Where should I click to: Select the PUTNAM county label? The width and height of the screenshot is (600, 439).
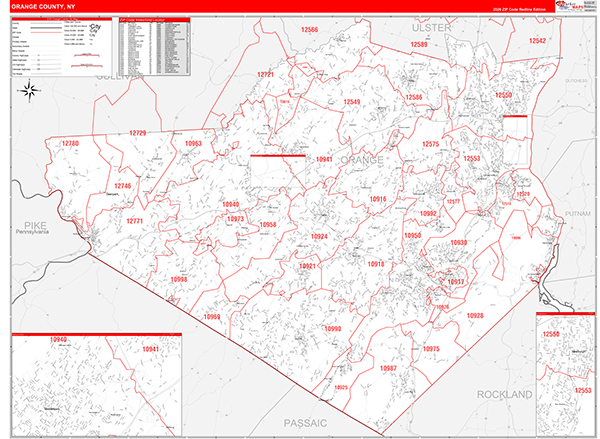pos(577,214)
